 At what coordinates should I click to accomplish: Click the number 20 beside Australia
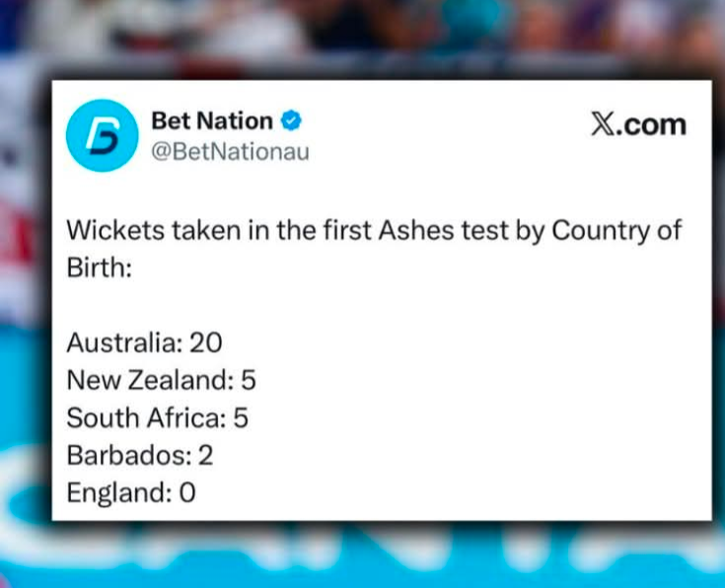point(205,342)
